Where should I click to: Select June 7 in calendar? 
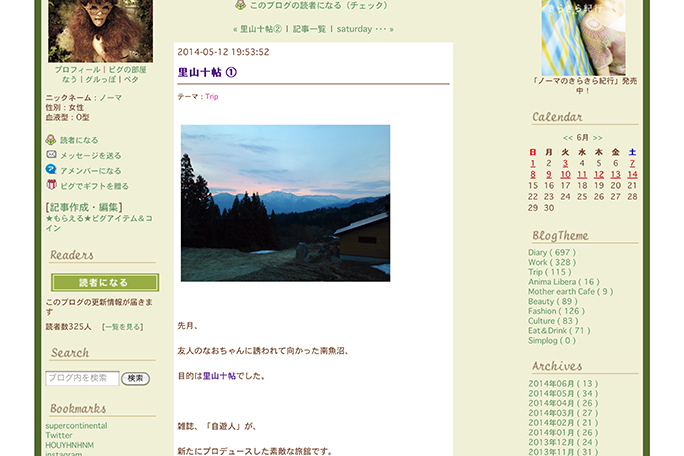(x=632, y=163)
